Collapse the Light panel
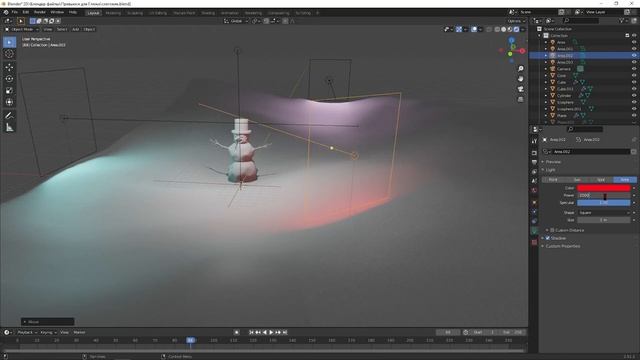The width and height of the screenshot is (640, 360). [550, 170]
